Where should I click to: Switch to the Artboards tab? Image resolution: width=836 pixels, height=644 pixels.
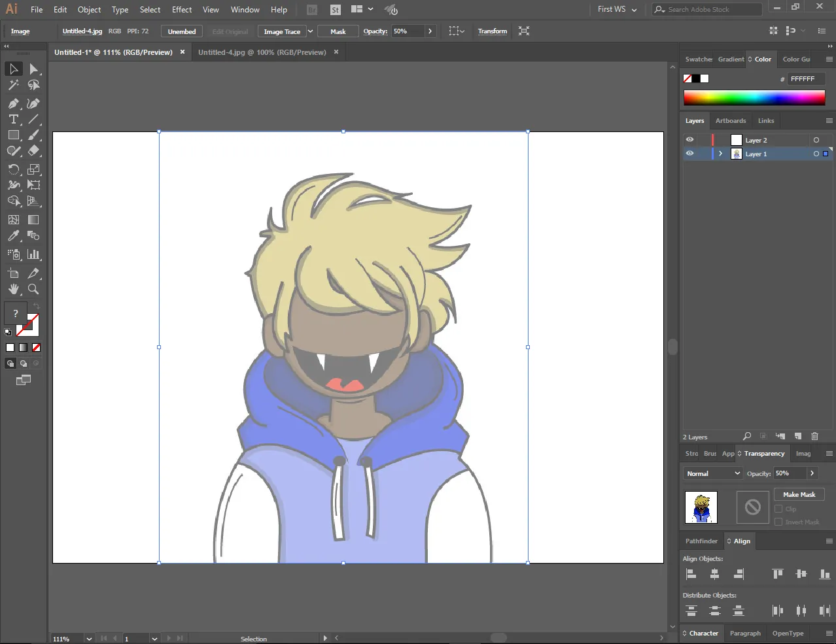click(x=731, y=121)
